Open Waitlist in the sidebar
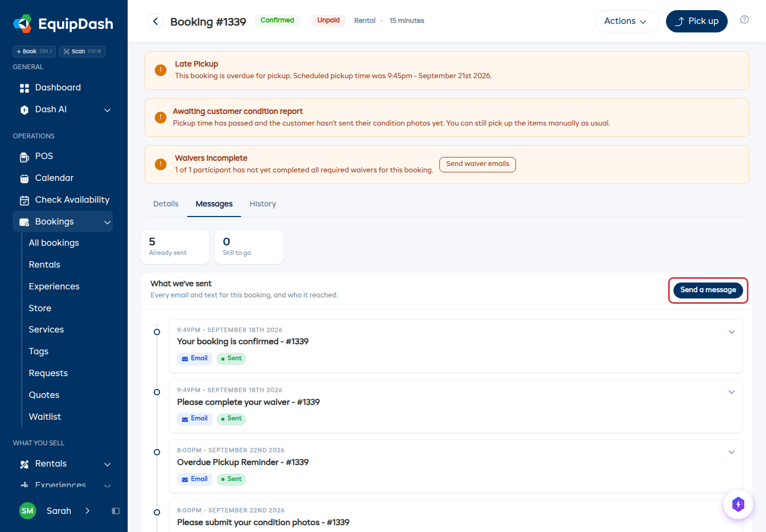 [x=45, y=417]
